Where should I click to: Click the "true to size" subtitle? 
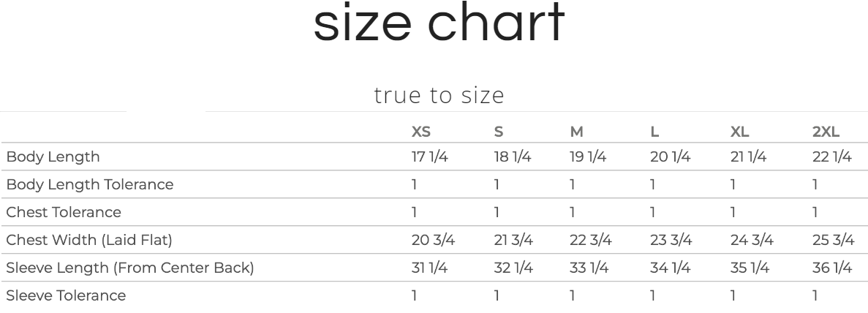coord(439,96)
